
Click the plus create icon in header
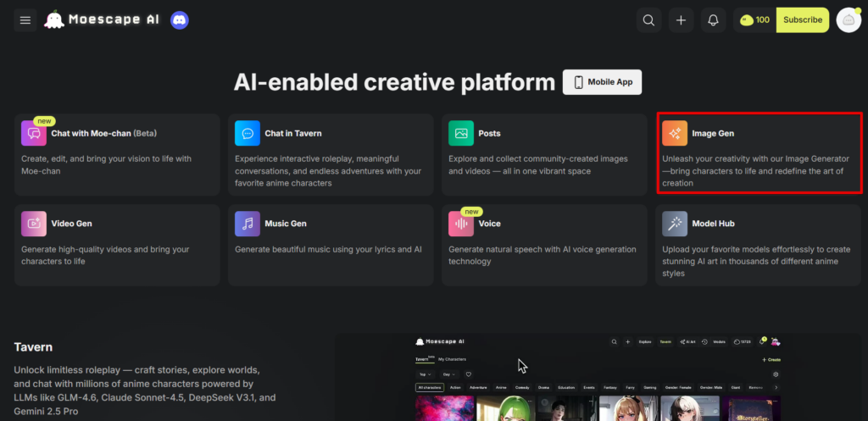coord(681,20)
